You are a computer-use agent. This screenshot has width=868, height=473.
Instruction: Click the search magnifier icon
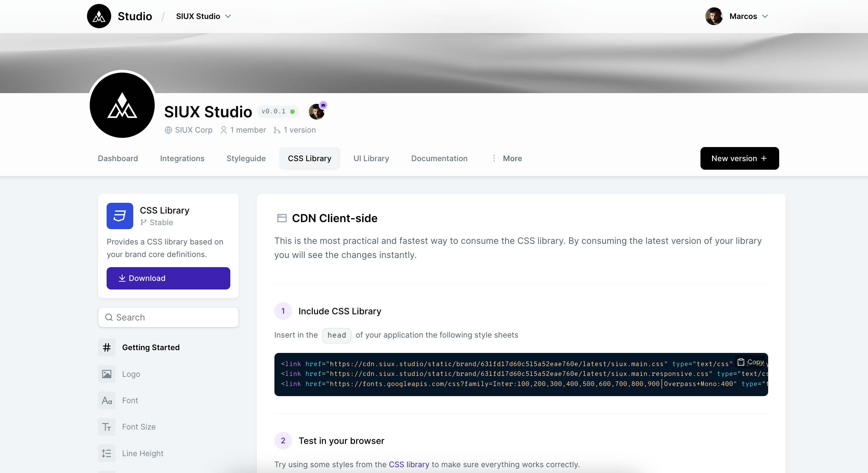click(x=109, y=317)
